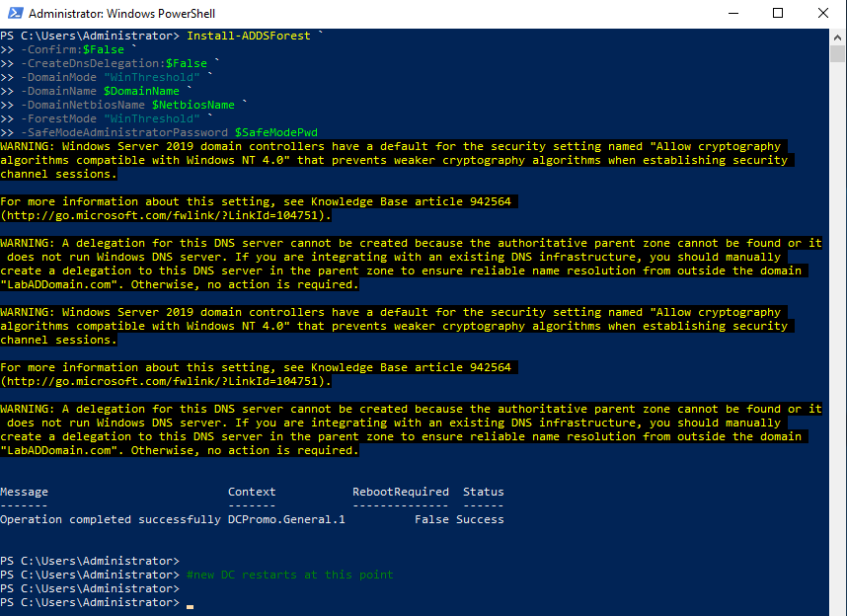Click the RebootRequired column header
The width and height of the screenshot is (847, 616).
pos(400,492)
